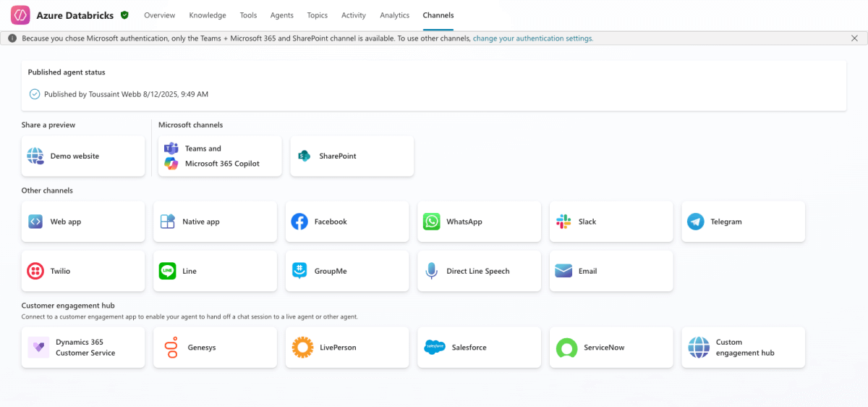Screen dimensions: 868x407
Task: Open the Analytics tab
Action: [x=394, y=15]
